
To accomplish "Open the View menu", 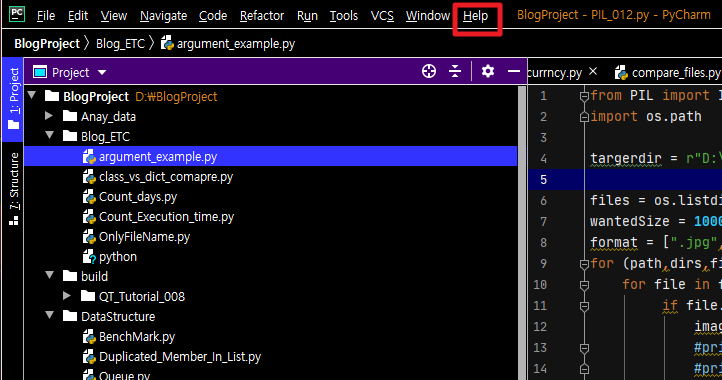I will [114, 16].
